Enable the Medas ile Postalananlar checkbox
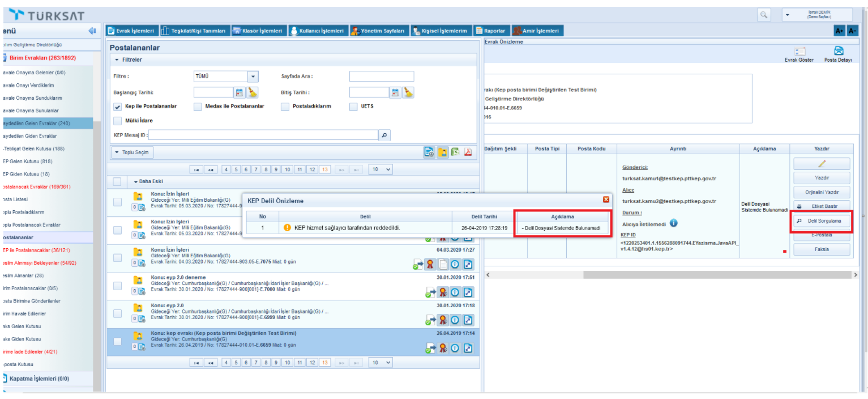 tap(198, 106)
